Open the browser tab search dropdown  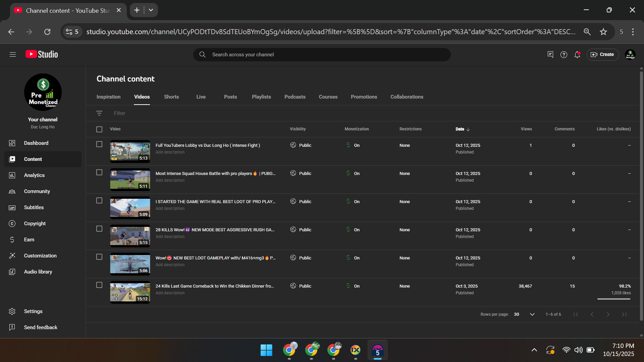(151, 10)
